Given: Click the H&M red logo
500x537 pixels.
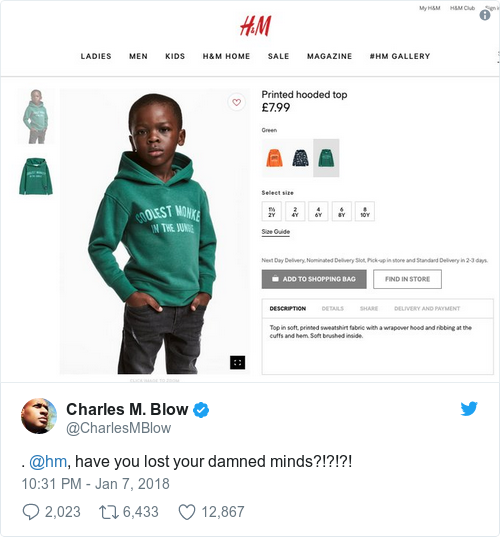Looking at the screenshot, I should click(255, 26).
